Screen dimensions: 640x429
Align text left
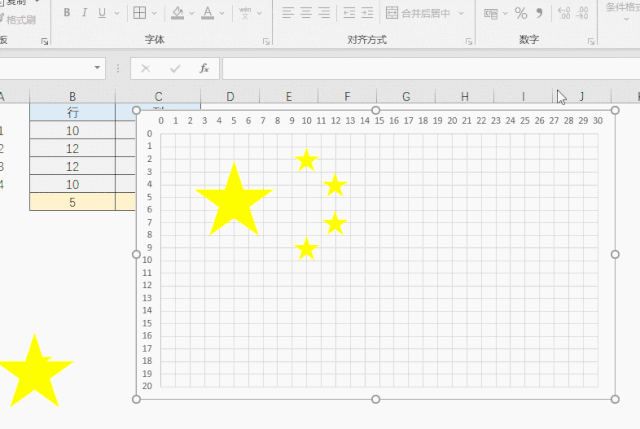tap(288, 13)
